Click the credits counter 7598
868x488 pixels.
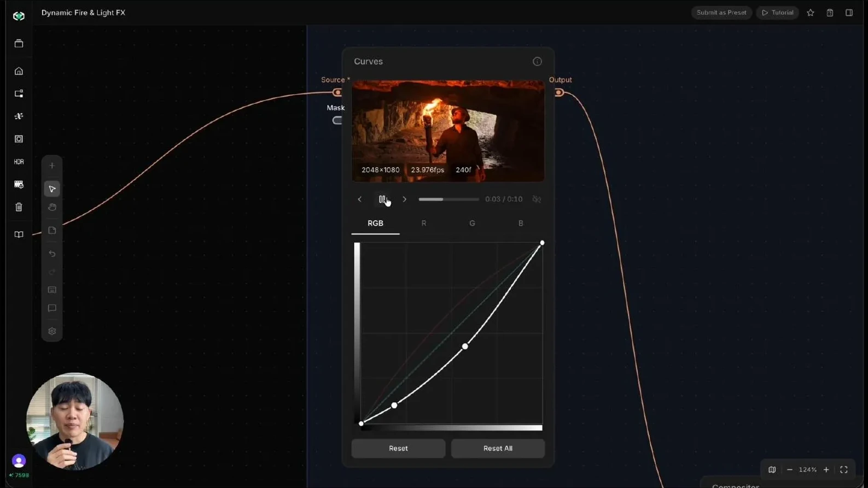[19, 475]
